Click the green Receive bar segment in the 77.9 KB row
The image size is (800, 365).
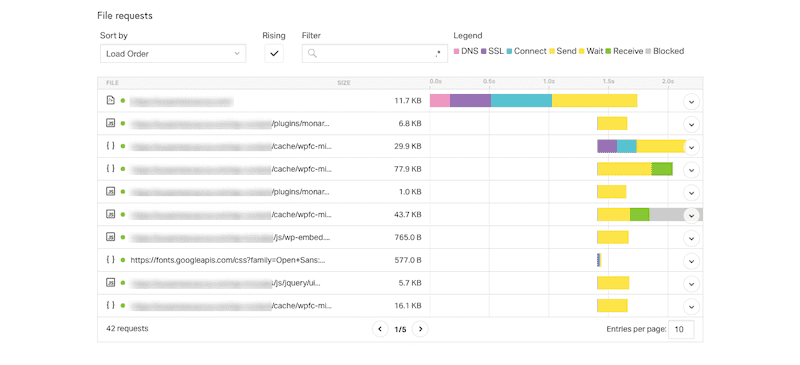pos(662,169)
